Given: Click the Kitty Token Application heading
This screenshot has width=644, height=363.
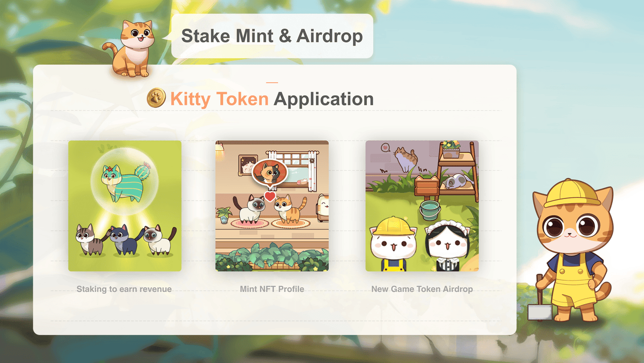Looking at the screenshot, I should 272,98.
